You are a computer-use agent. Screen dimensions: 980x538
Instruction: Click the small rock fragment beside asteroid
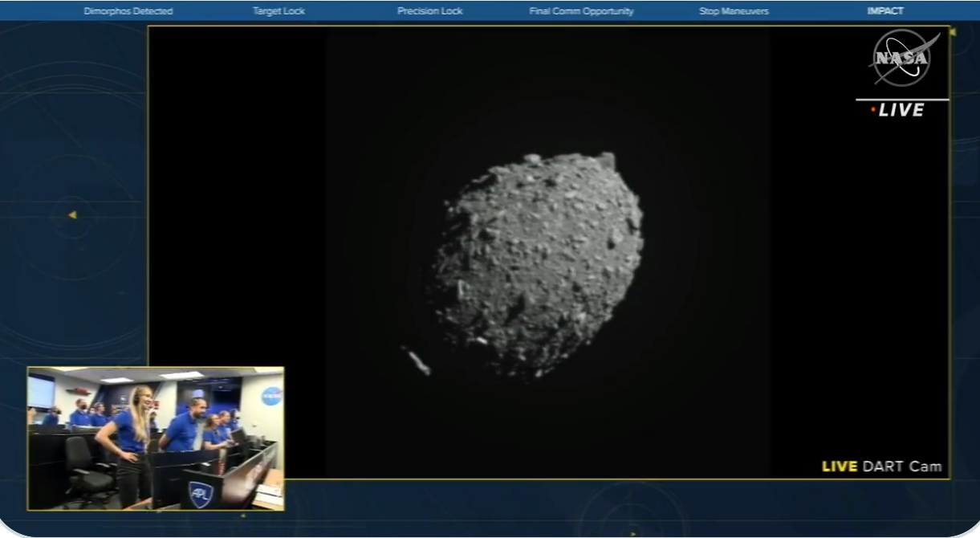[x=417, y=361]
